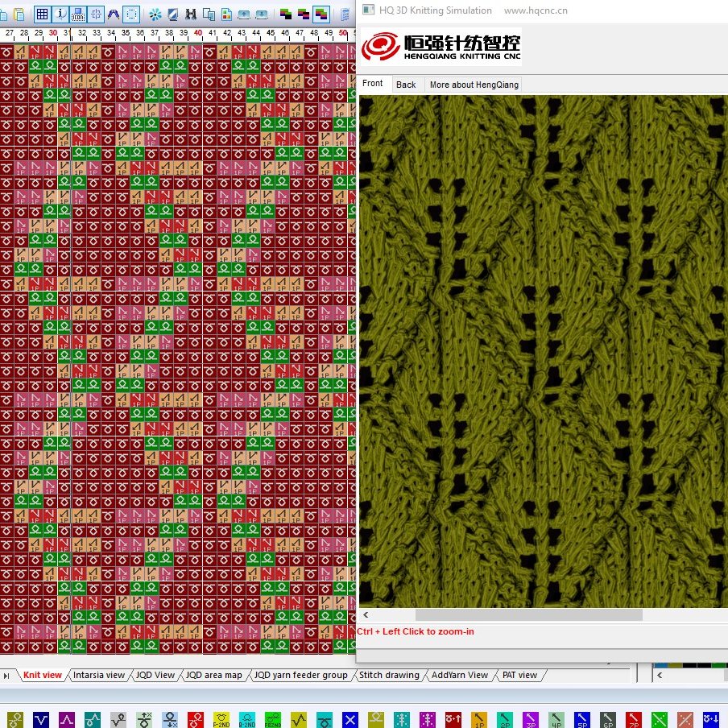
Task: Click the simulation horizontal scrollbar thumb
Action: [x=529, y=615]
